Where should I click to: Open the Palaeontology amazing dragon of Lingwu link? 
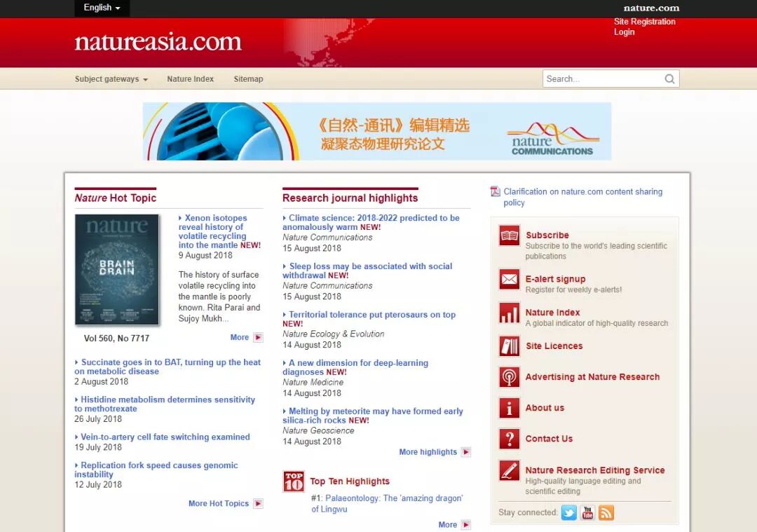coord(387,503)
